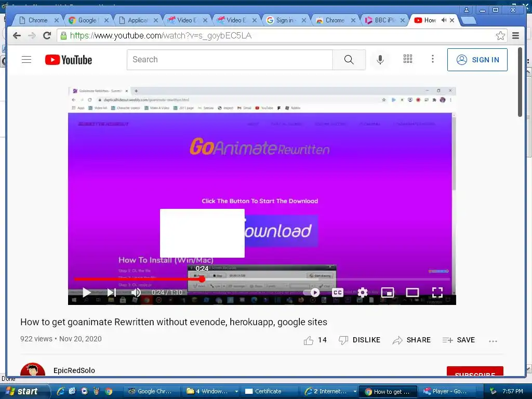Open the Chrome user profile button

[x=467, y=10]
